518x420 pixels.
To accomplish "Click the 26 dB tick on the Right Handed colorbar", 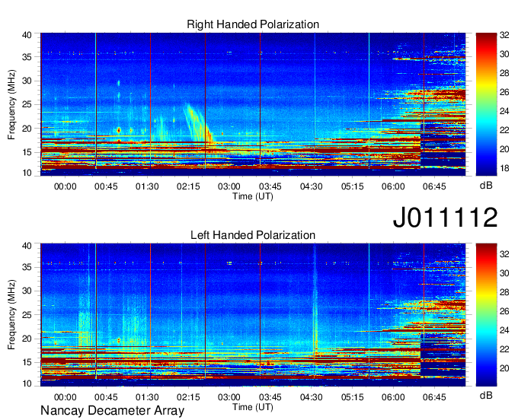I will [x=504, y=92].
